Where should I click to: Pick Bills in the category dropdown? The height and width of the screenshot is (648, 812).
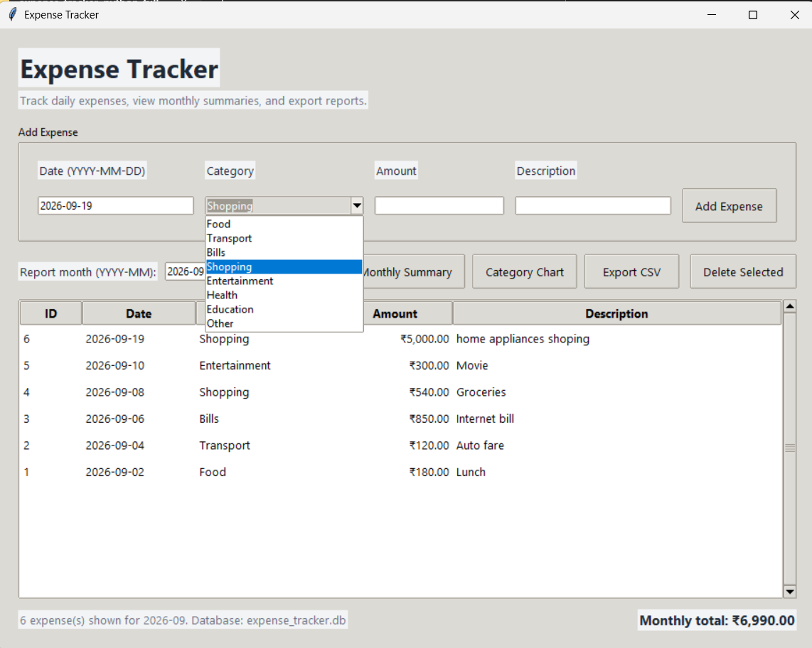[284, 252]
